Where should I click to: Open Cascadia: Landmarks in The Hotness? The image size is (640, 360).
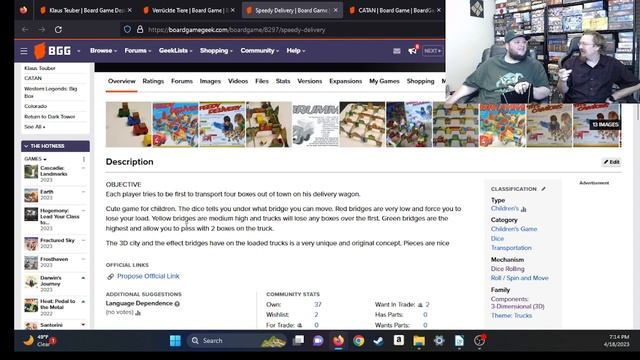(53, 171)
